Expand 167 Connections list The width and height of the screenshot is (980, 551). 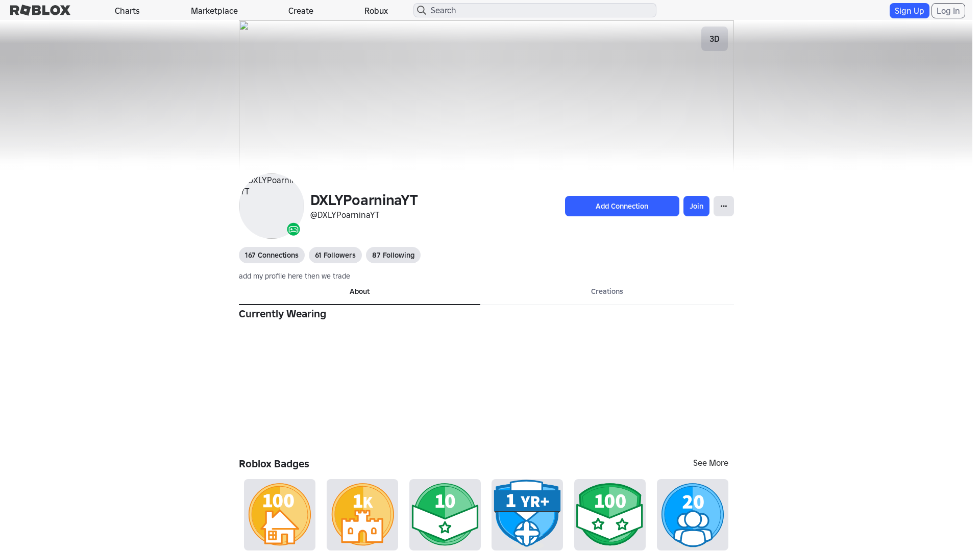(272, 255)
